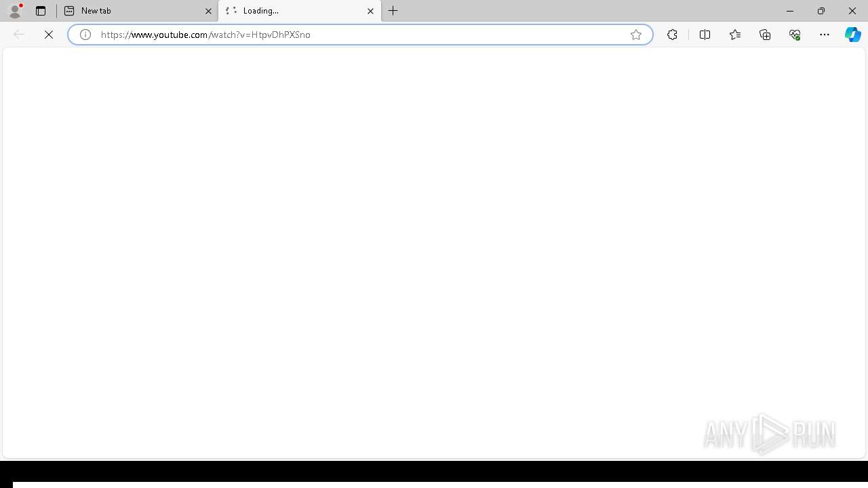This screenshot has width=868, height=488.
Task: View site information icon in address bar
Action: (x=85, y=35)
